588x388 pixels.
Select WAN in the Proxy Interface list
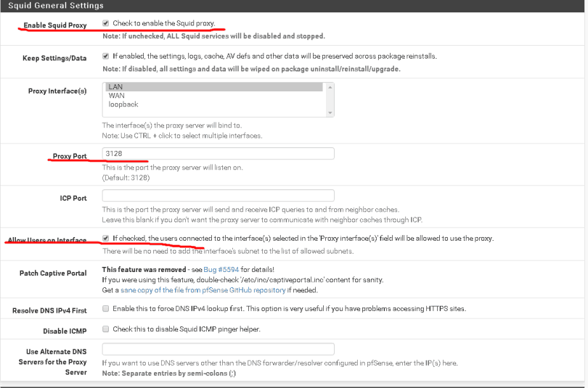point(214,95)
